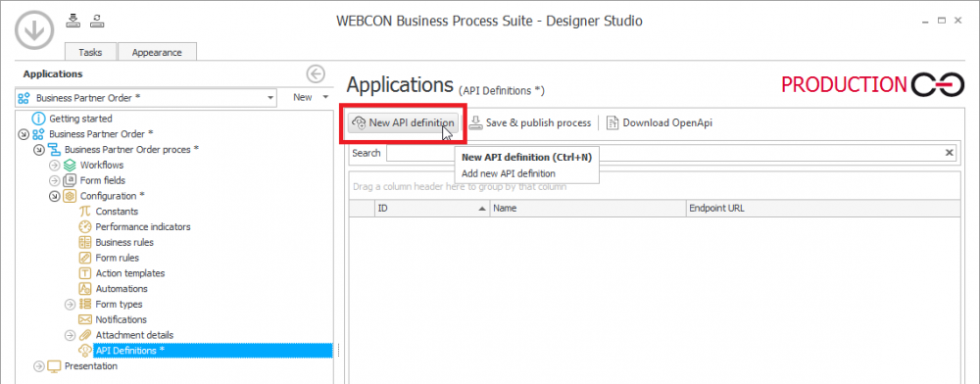
Task: Select Automations in the tree
Action: point(122,288)
